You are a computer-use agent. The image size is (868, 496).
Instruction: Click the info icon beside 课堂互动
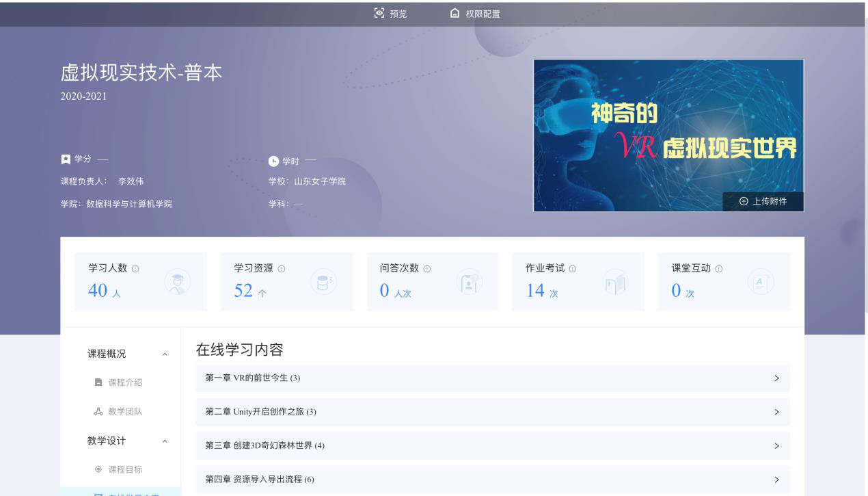(718, 270)
